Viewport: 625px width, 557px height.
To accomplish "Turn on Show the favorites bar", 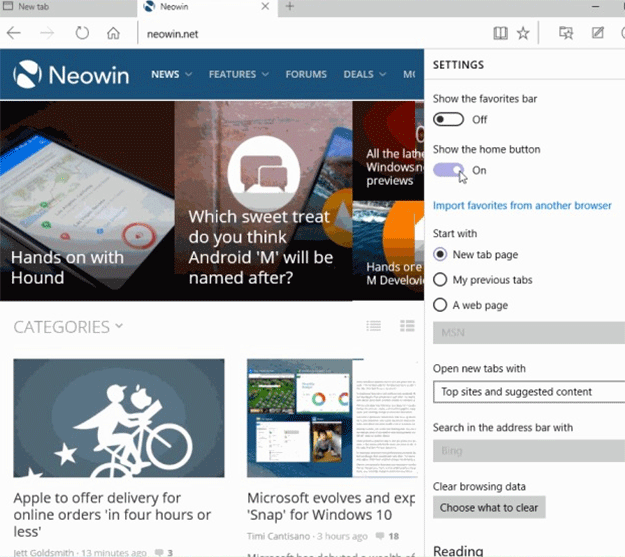I will [449, 119].
